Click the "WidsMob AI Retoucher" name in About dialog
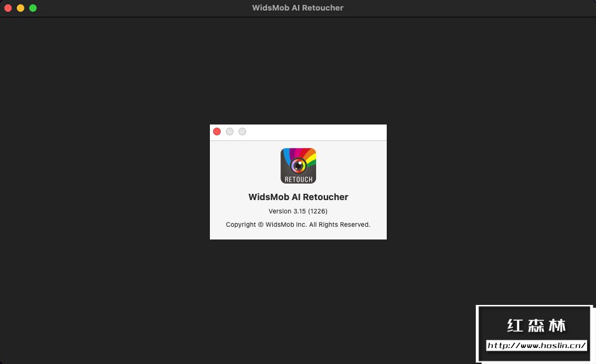Screen dimensions: 596x364 [298, 197]
